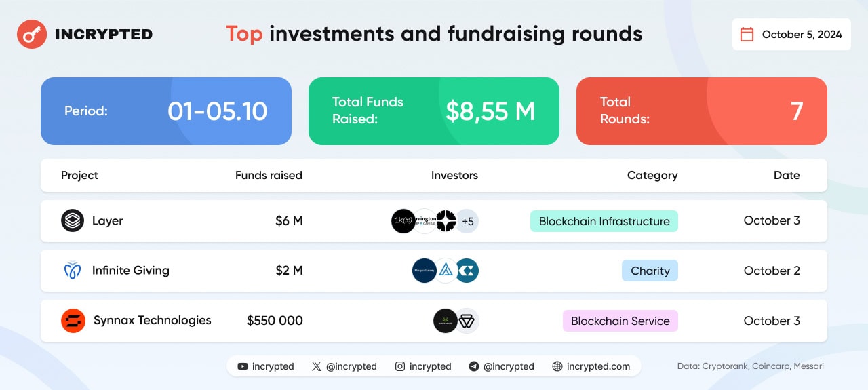Click the Date column header

point(787,175)
